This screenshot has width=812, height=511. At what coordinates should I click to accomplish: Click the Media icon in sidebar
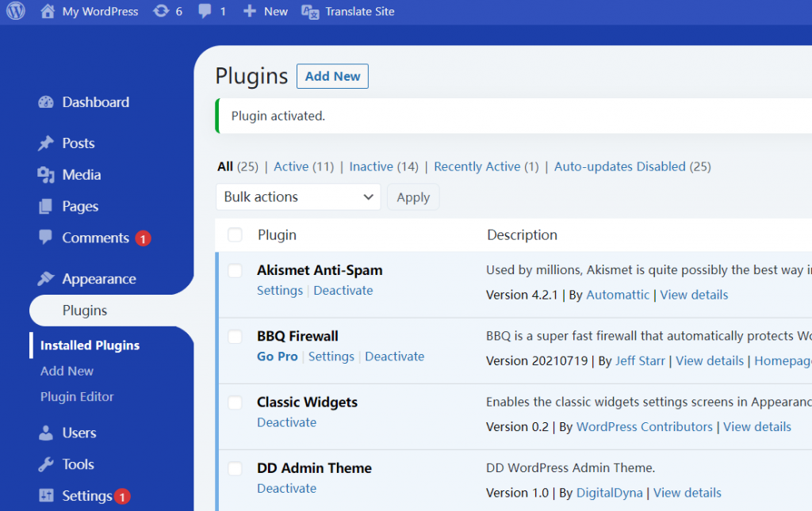point(45,175)
